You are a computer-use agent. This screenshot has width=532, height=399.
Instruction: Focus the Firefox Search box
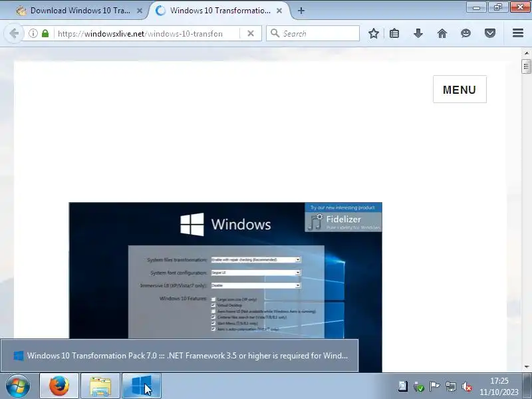(x=313, y=33)
